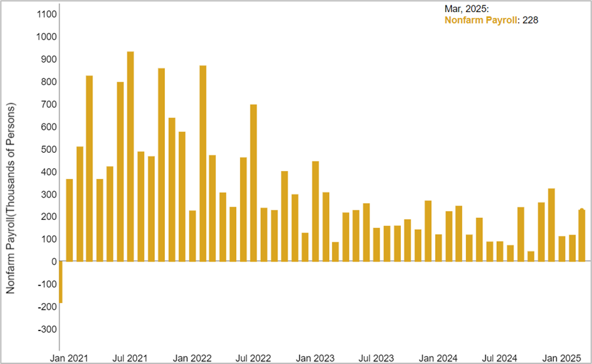This screenshot has height=364, width=592.
Task: Click the orange 'Nonfarm Payroll' tooltip label
Action: pyautogui.click(x=481, y=20)
